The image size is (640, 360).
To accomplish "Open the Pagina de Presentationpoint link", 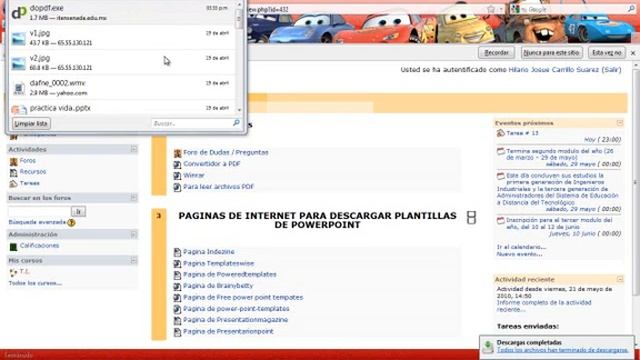I will (228, 332).
